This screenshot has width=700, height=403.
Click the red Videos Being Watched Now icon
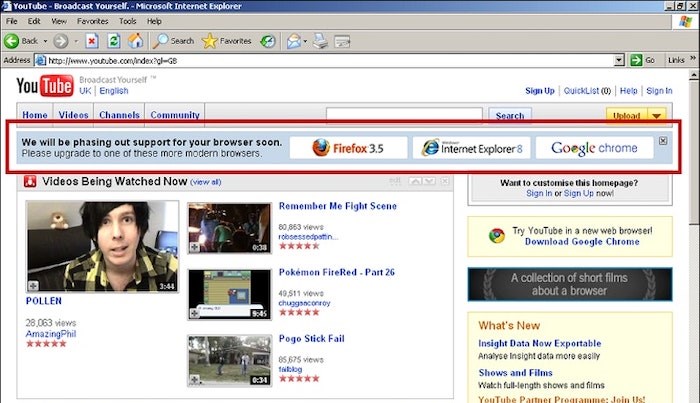[x=30, y=181]
